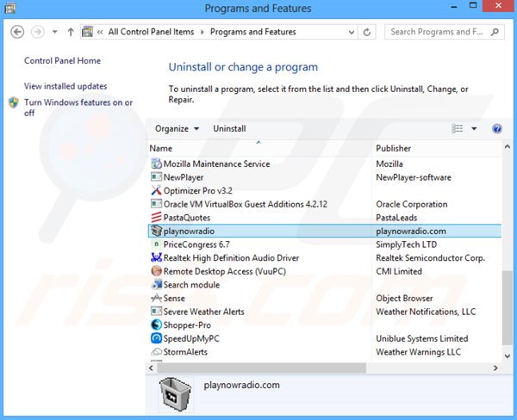Viewport: 517px width, 420px height.
Task: Click the vertical scrollbar thumb
Action: (508, 307)
